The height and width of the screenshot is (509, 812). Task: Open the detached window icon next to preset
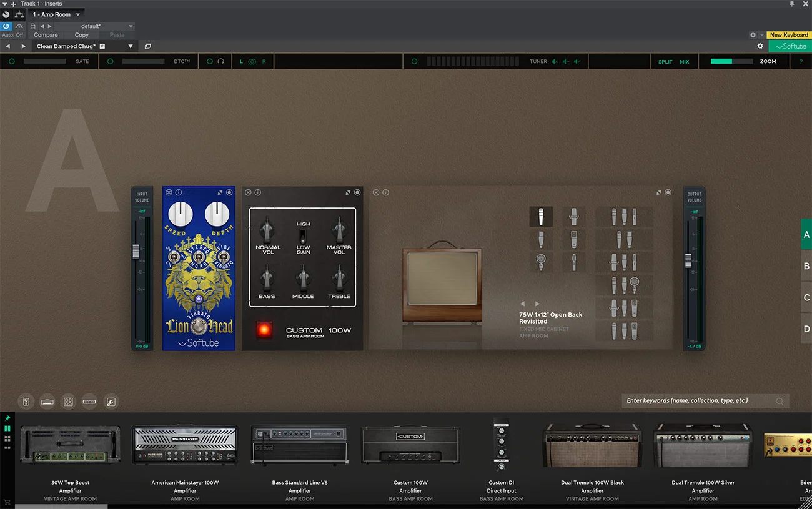148,46
